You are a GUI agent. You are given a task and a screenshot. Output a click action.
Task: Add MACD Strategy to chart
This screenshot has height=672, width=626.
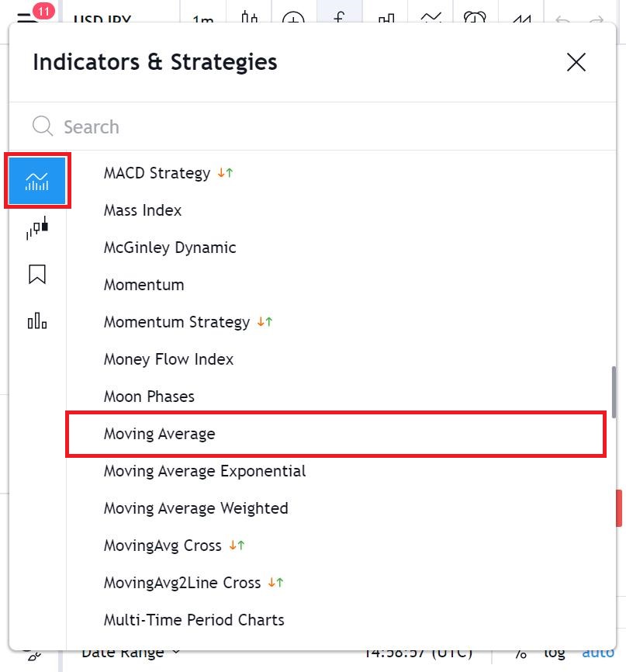click(x=157, y=173)
